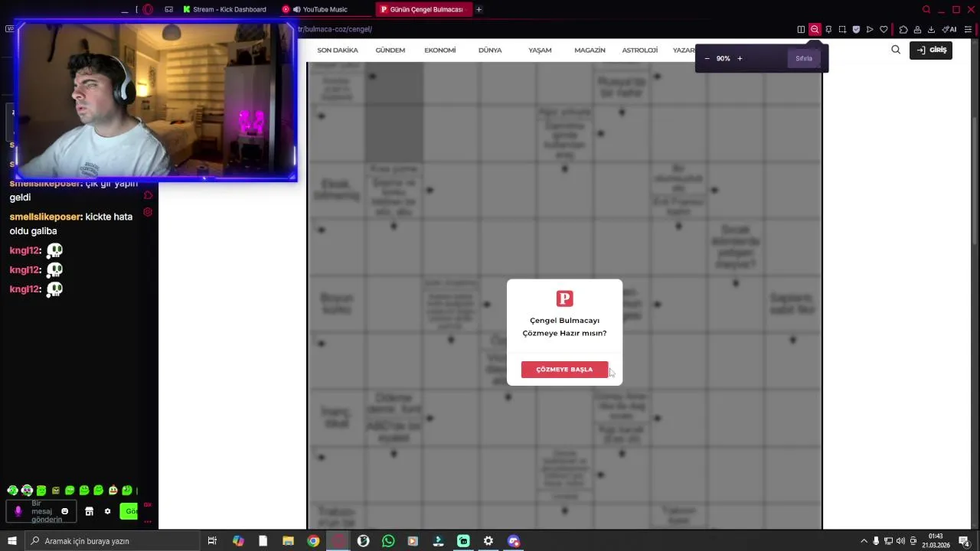
Task: Open the chat shop icon
Action: click(89, 511)
